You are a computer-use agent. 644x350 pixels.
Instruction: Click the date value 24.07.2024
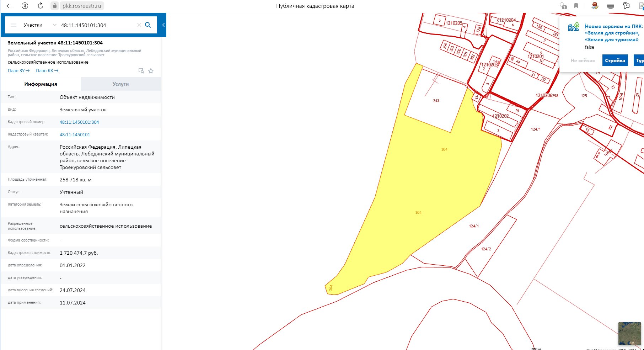point(73,290)
